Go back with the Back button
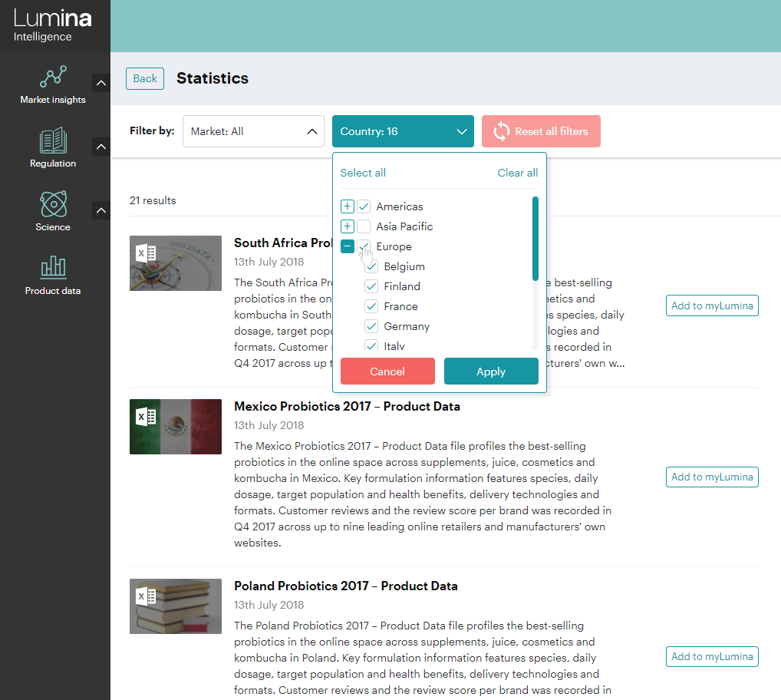This screenshot has width=781, height=700. pyautogui.click(x=145, y=79)
